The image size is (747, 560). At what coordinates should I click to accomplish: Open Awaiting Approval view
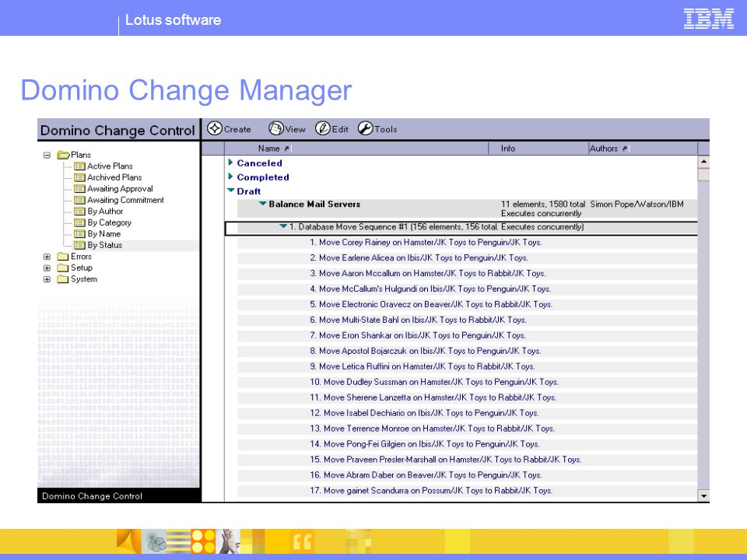click(120, 188)
